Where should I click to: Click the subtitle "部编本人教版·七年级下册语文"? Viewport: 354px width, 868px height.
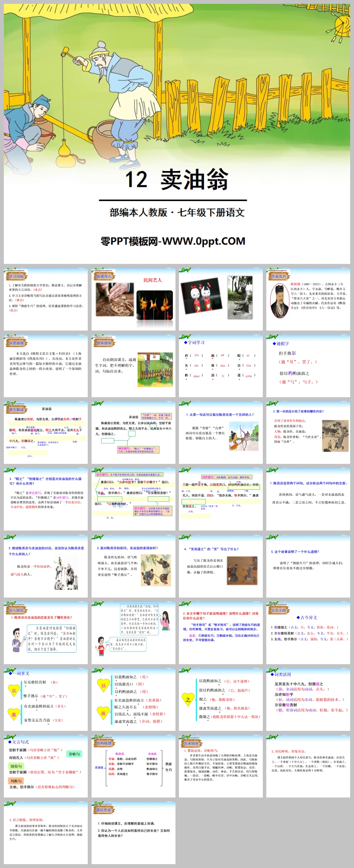[177, 212]
